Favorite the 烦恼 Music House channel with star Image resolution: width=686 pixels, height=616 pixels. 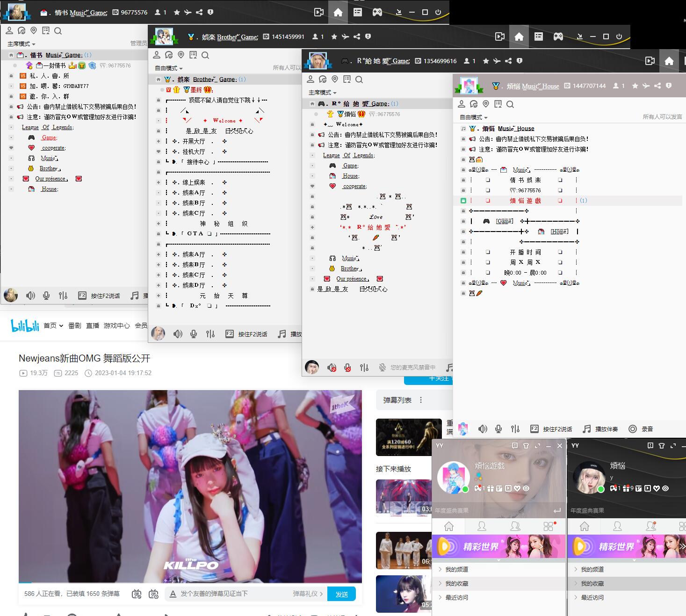(x=635, y=86)
